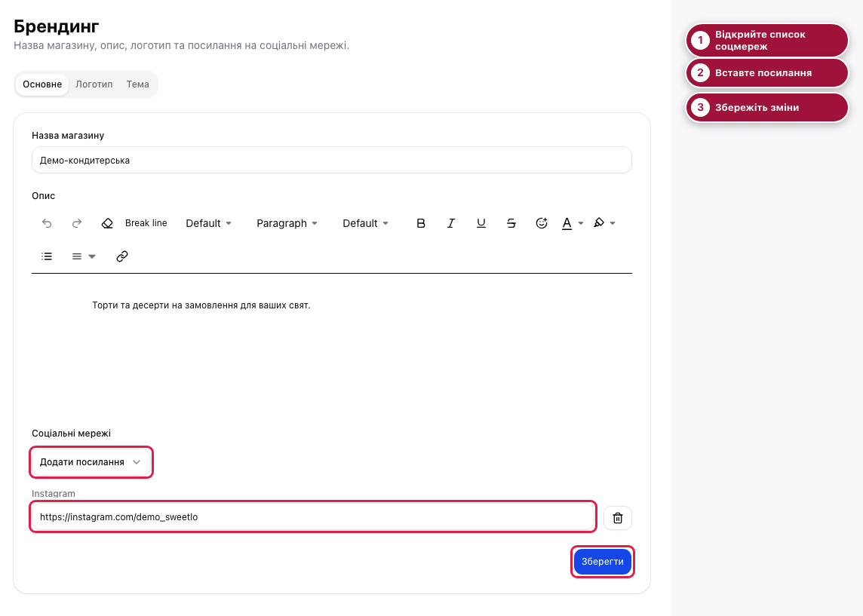
Task: Click the highlighter marker icon
Action: coord(599,222)
